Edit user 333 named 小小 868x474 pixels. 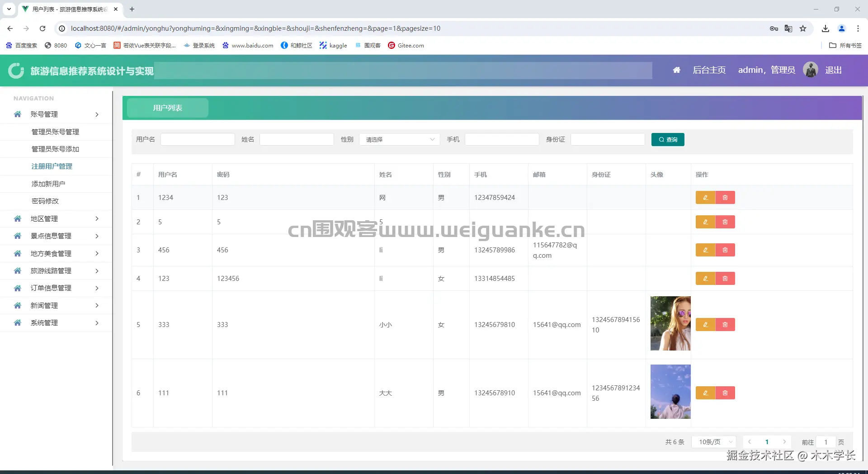[x=705, y=325]
